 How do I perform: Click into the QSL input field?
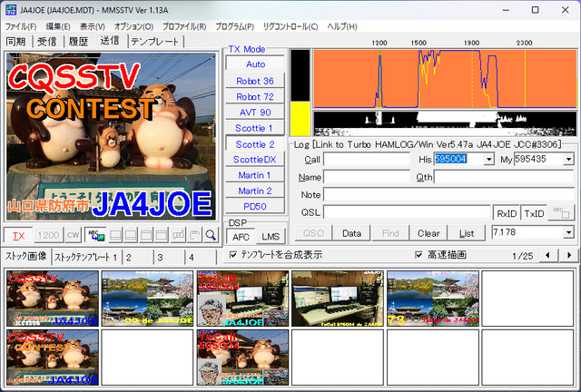pos(407,212)
